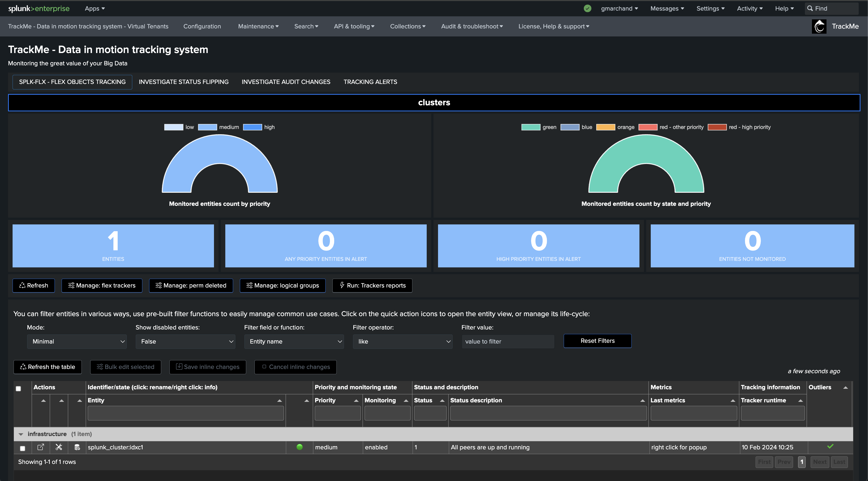Open the Mode dropdown set to Minimal
This screenshot has height=481, width=868.
pyautogui.click(x=77, y=342)
